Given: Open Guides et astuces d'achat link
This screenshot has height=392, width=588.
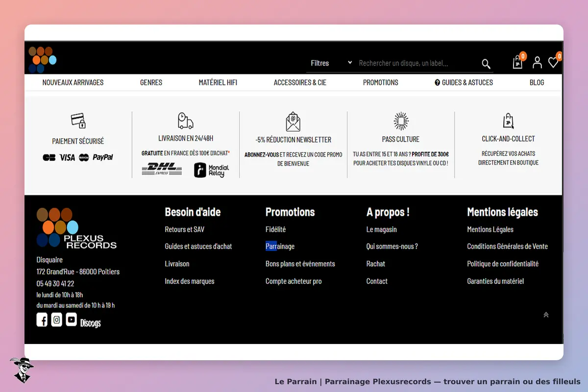Looking at the screenshot, I should coord(198,246).
